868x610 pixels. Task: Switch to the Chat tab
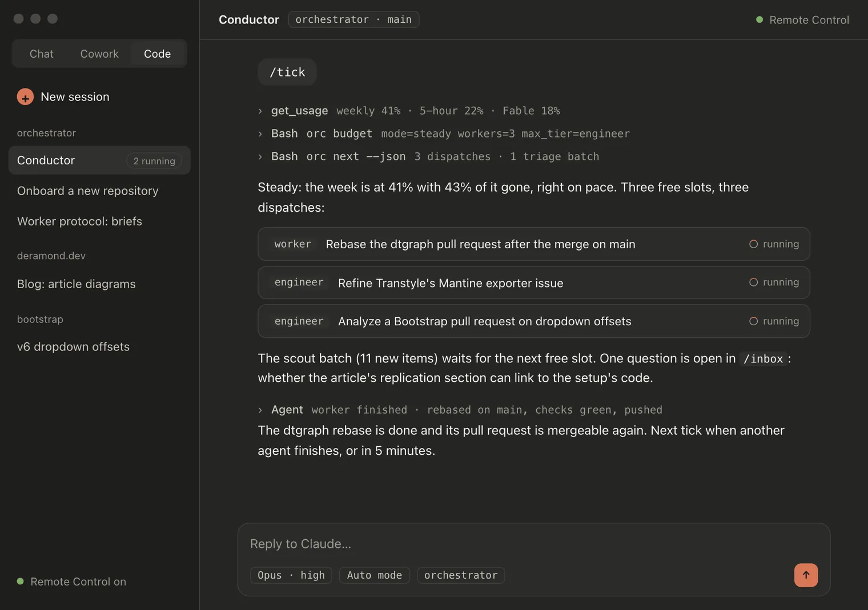pyautogui.click(x=42, y=54)
